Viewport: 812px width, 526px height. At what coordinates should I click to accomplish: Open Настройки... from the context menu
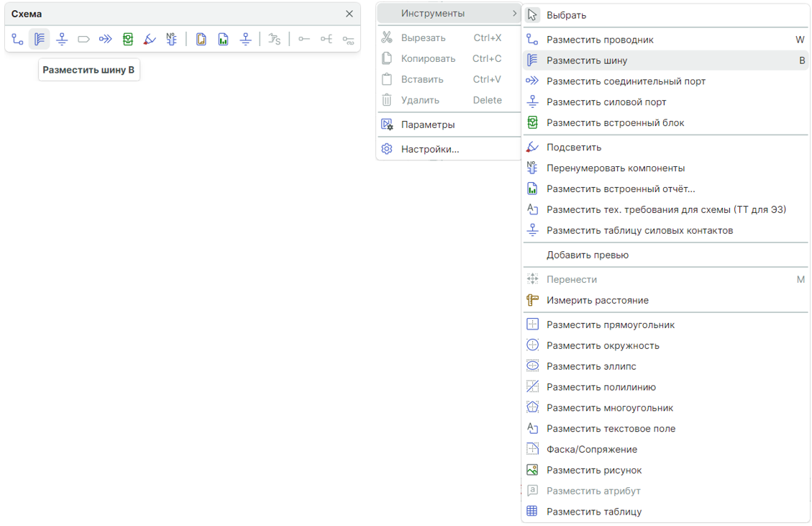coord(430,149)
